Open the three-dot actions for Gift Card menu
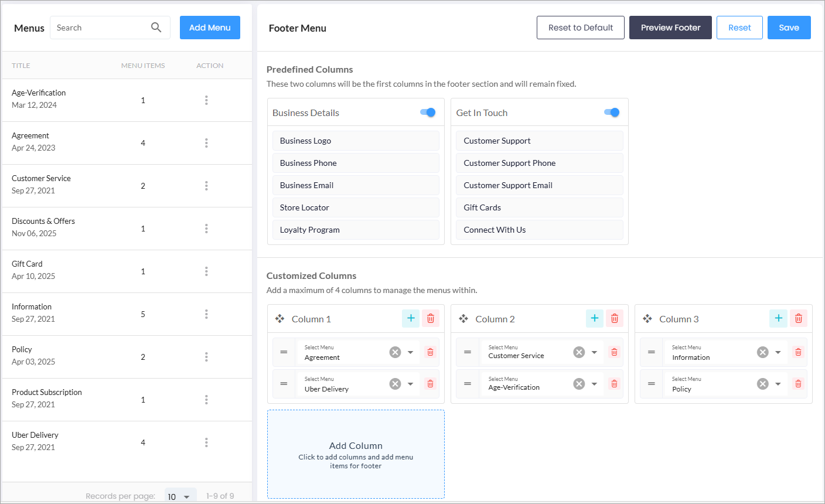The image size is (825, 504). 206,271
